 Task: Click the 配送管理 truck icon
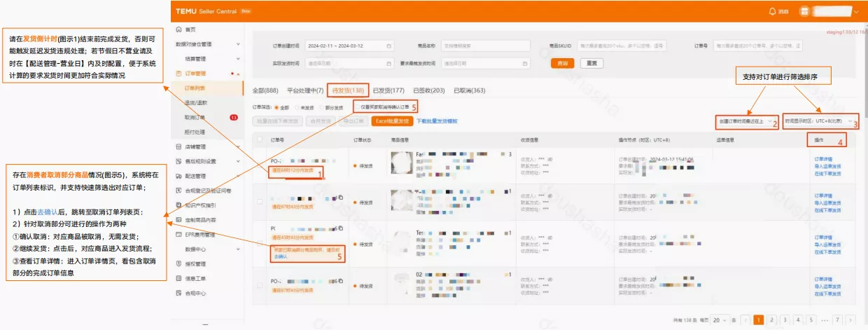click(178, 176)
